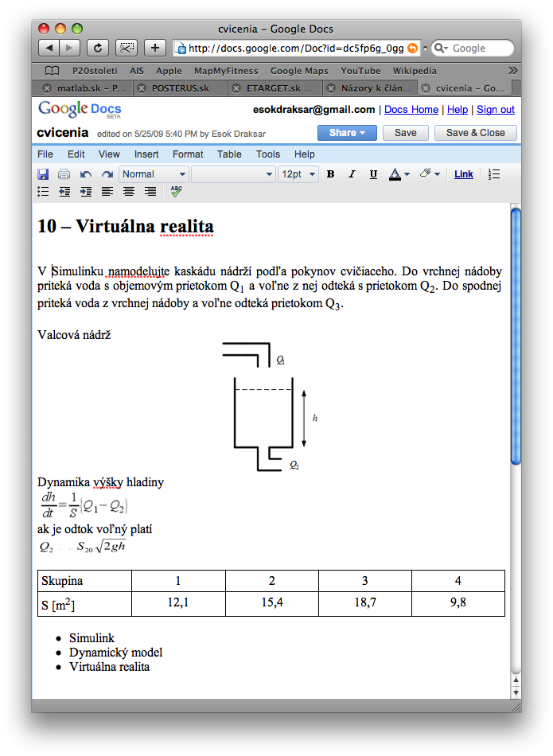The image size is (553, 756).
Task: Toggle italic formatting
Action: coord(352,174)
